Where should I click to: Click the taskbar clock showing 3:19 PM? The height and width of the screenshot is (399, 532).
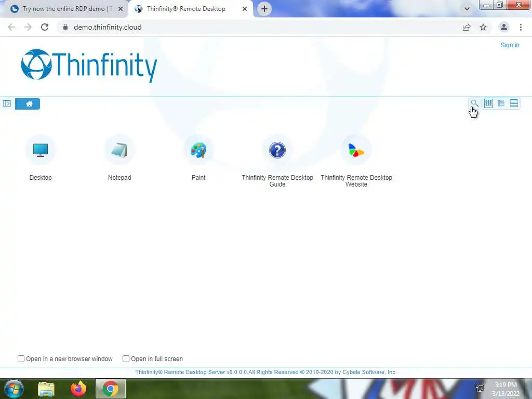coord(506,389)
